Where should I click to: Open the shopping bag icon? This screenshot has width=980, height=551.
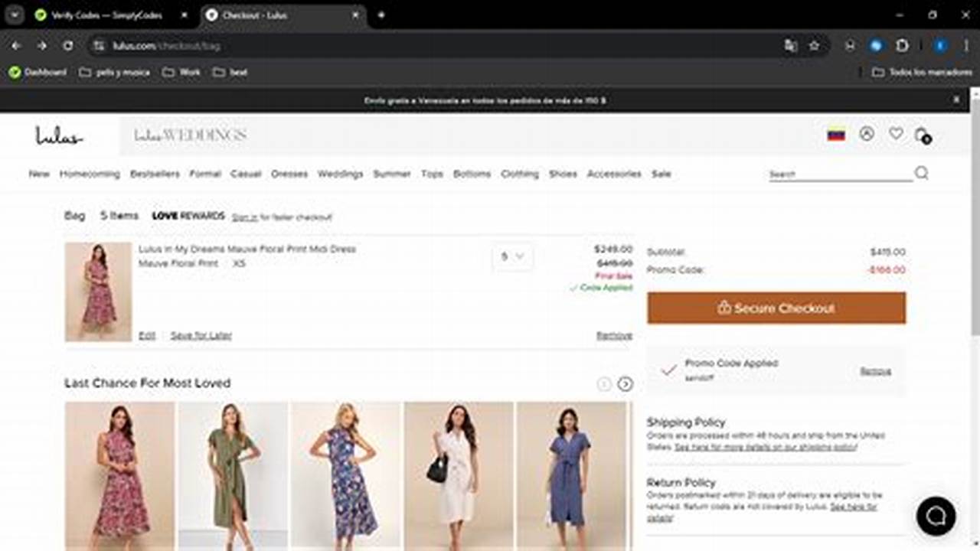point(922,133)
